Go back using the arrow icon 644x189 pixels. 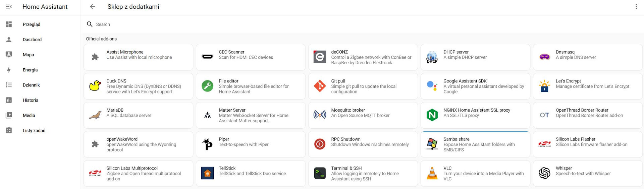[93, 7]
